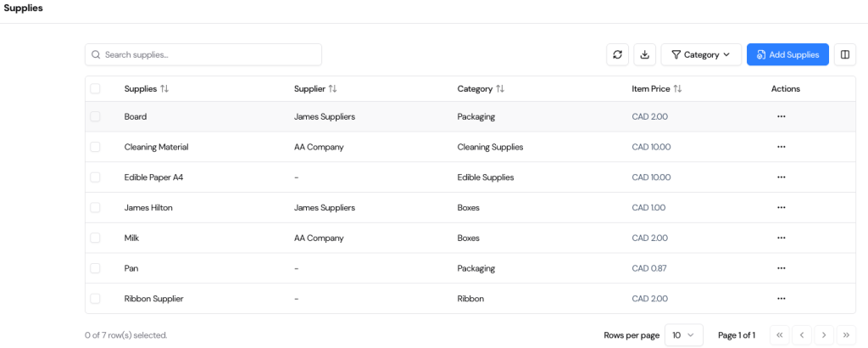Open actions menu for Ribbon Supplier row
Screen dimensions: 868x348
point(781,299)
